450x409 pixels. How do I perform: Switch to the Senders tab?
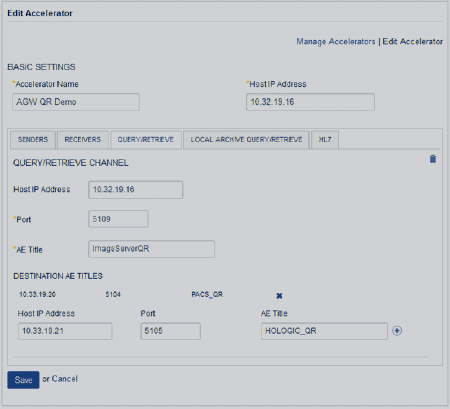(x=33, y=140)
